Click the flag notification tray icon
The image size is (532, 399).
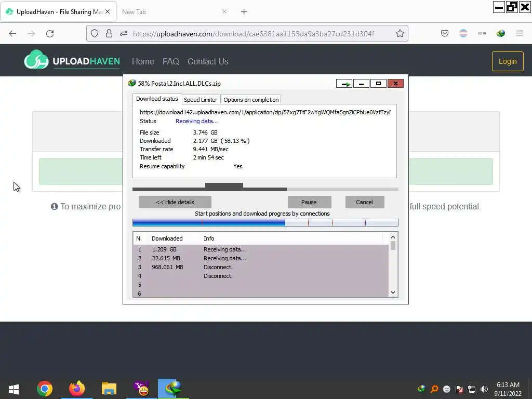coord(459,389)
